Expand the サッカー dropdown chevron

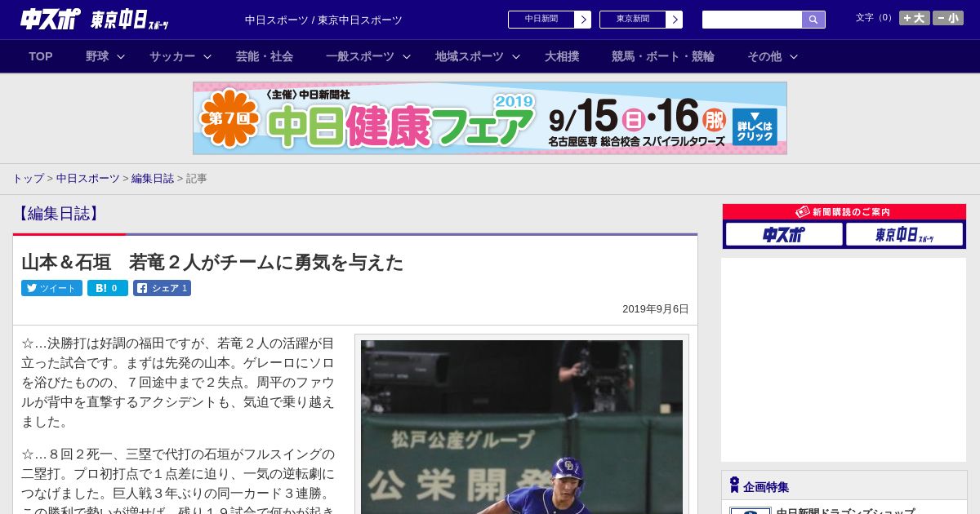tap(207, 56)
